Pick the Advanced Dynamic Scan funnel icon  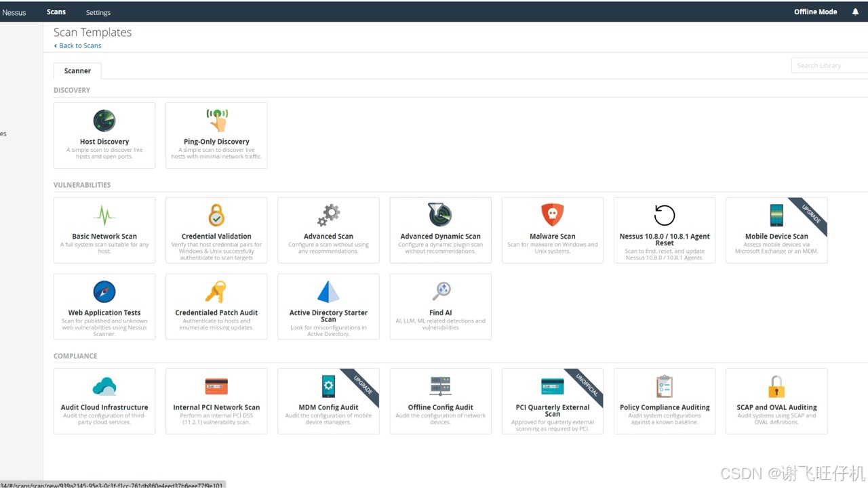point(440,215)
